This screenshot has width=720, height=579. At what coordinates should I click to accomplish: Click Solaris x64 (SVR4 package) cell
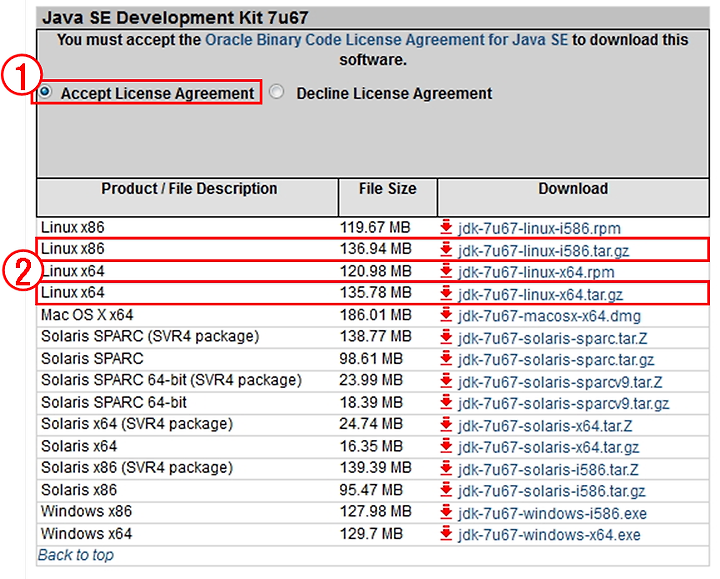tap(137, 424)
